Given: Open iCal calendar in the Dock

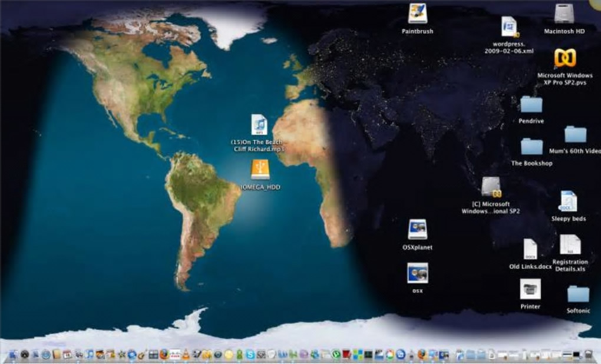Looking at the screenshot, I should click(x=67, y=355).
